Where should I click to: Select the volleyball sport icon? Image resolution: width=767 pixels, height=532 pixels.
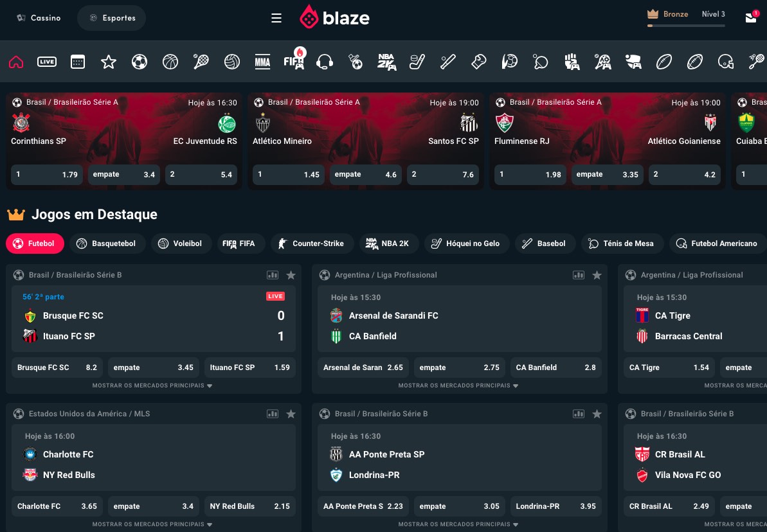[232, 62]
